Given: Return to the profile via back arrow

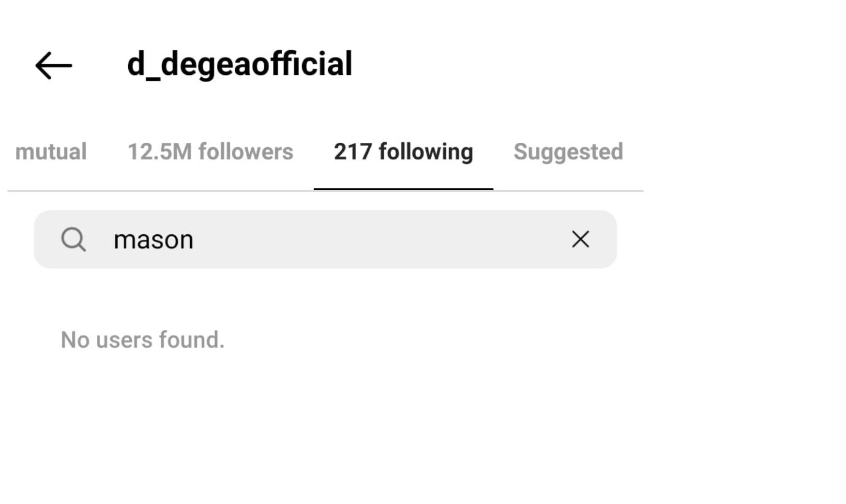Looking at the screenshot, I should pyautogui.click(x=54, y=66).
